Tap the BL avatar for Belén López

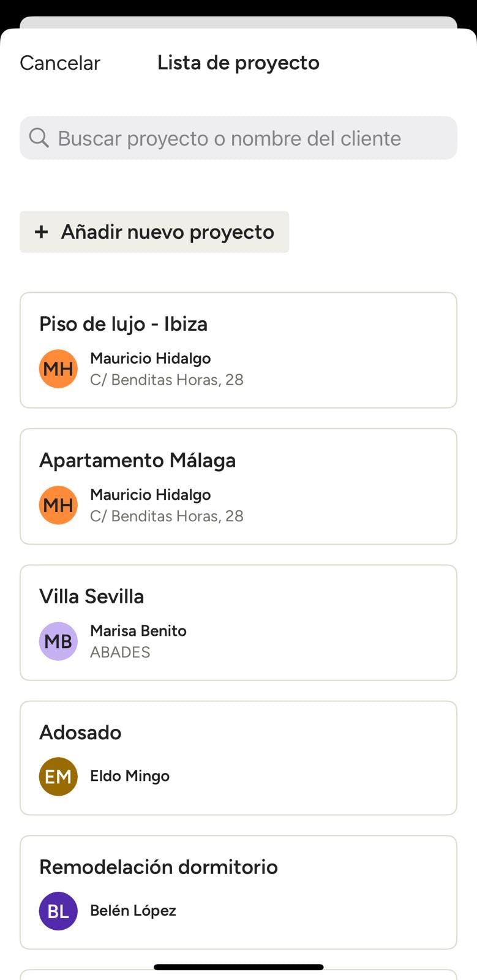(x=58, y=911)
